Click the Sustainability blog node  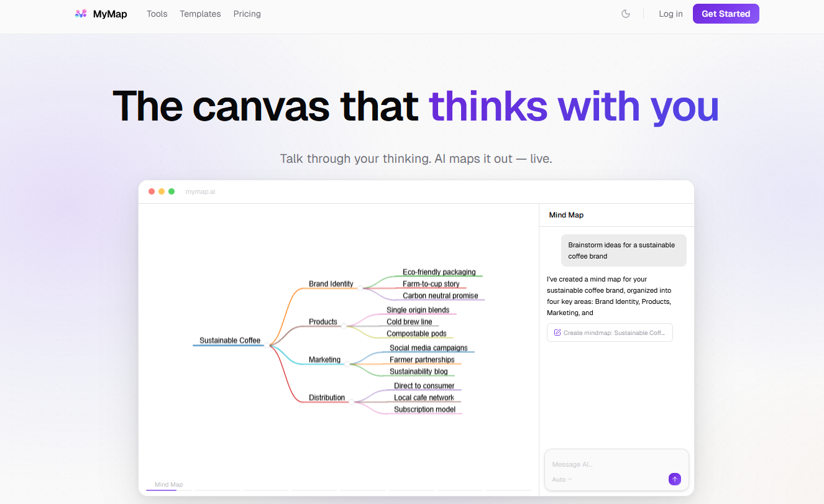(x=419, y=371)
